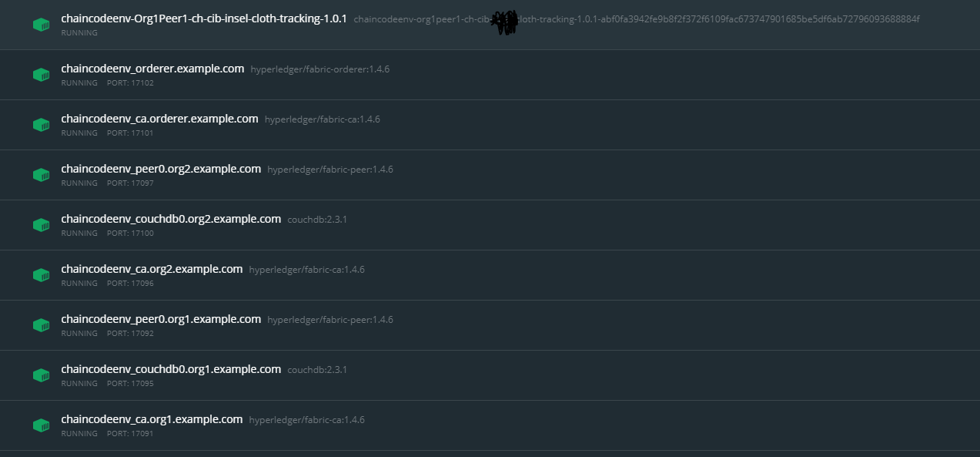Click the green container icon for chaincodeenv-Org1Peer1 cloth-tracking
This screenshot has height=457, width=980.
coord(42,25)
